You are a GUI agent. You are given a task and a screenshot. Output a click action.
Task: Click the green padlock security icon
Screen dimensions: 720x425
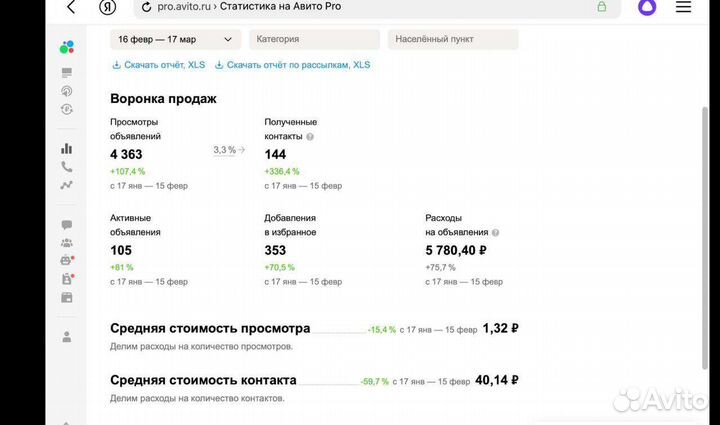(602, 6)
